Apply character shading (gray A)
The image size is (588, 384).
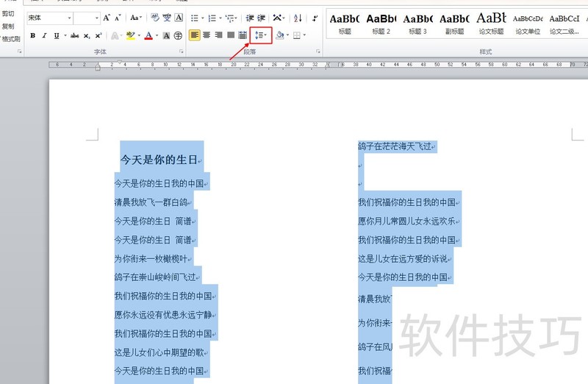[x=167, y=35]
